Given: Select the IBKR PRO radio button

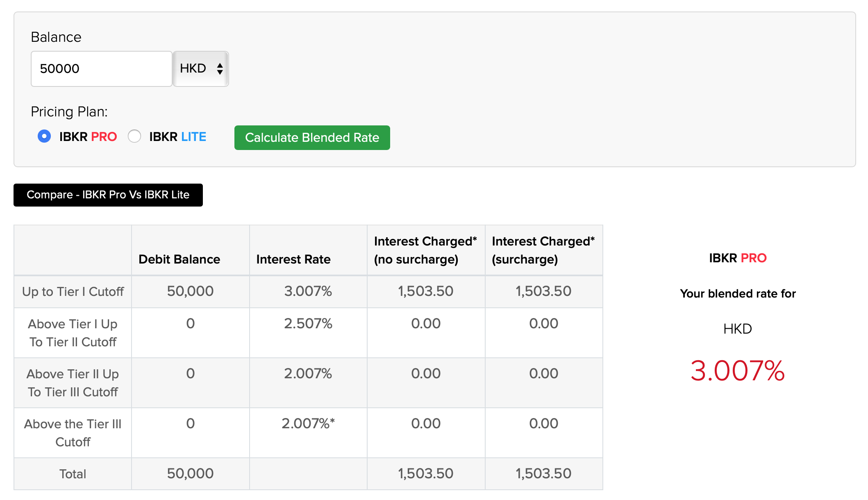Looking at the screenshot, I should pyautogui.click(x=44, y=136).
